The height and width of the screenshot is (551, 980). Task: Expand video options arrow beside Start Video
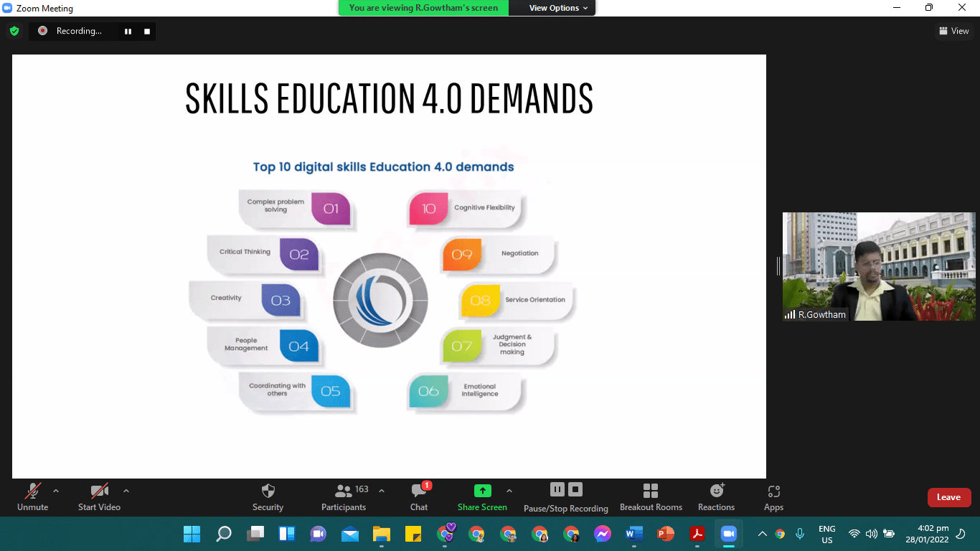click(126, 491)
